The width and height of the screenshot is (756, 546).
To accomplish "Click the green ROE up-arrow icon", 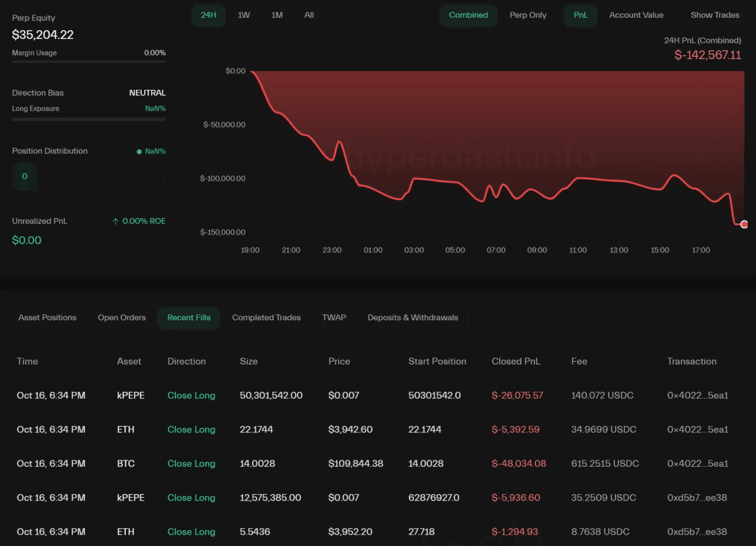I will click(x=116, y=221).
